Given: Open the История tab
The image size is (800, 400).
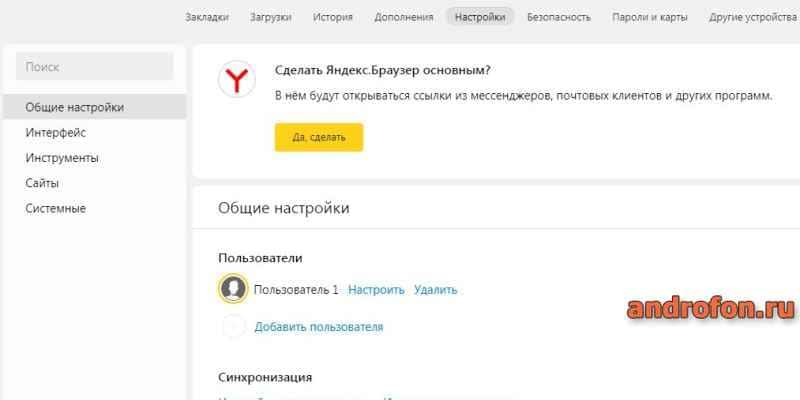Looking at the screenshot, I should point(333,17).
